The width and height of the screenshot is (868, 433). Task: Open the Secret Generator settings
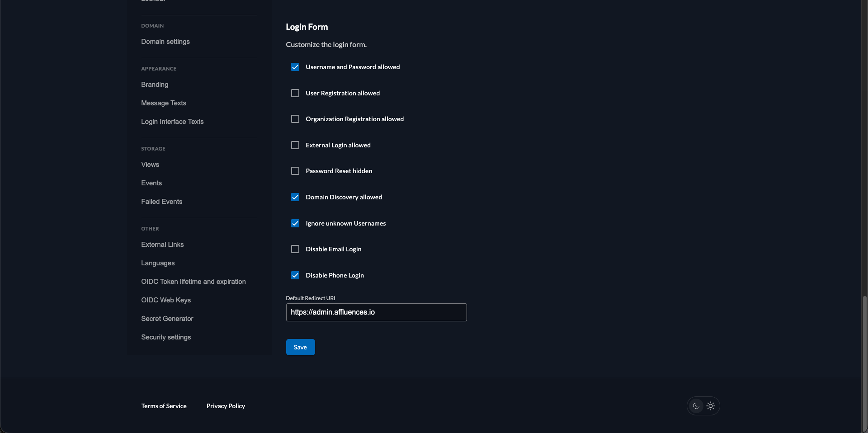(x=167, y=319)
